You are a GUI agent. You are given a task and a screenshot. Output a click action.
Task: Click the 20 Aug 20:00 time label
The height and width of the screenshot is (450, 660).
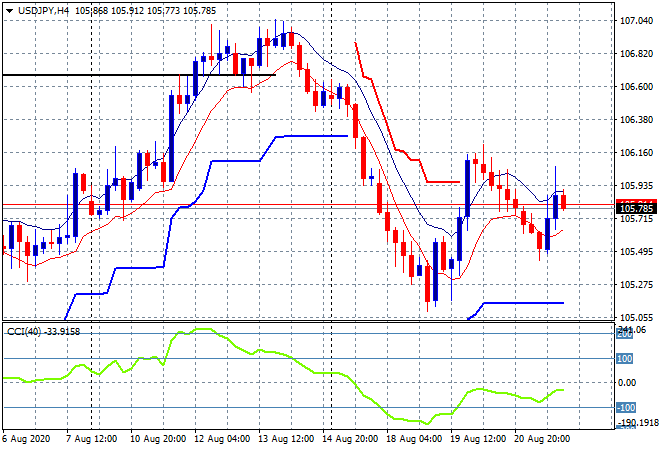click(x=542, y=439)
